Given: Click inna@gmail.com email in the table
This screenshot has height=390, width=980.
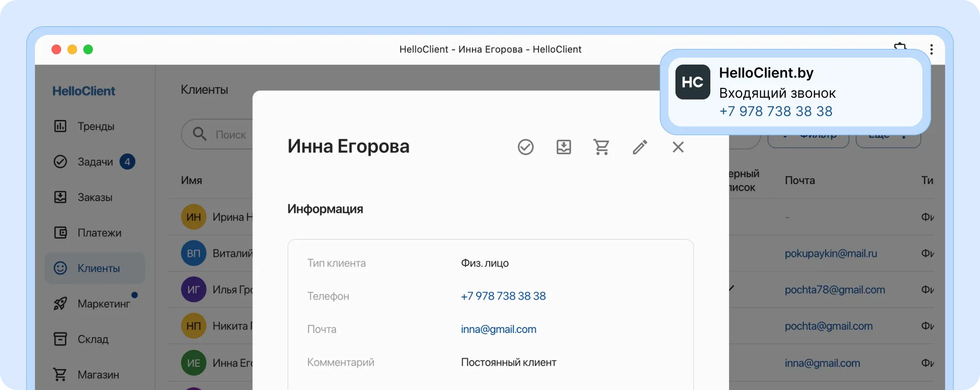Looking at the screenshot, I should (x=822, y=363).
